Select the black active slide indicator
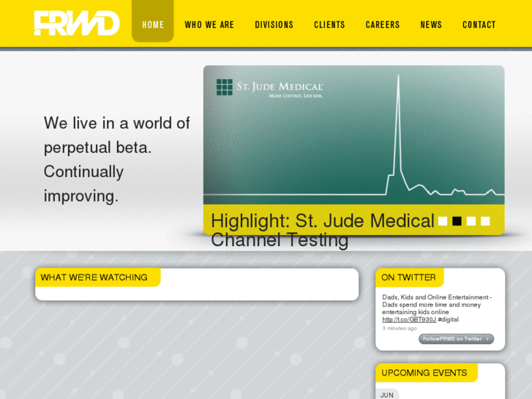 click(457, 221)
